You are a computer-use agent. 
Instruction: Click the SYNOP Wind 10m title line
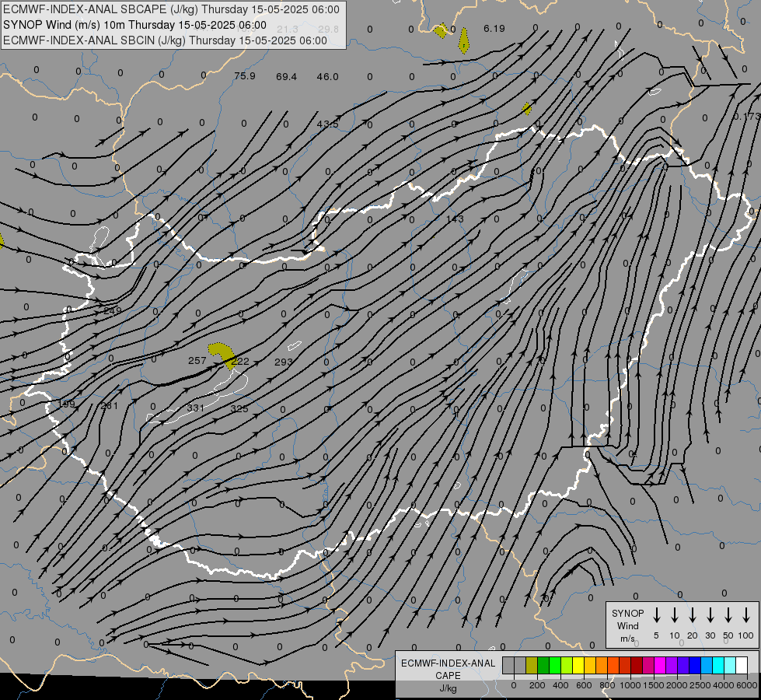pyautogui.click(x=135, y=25)
